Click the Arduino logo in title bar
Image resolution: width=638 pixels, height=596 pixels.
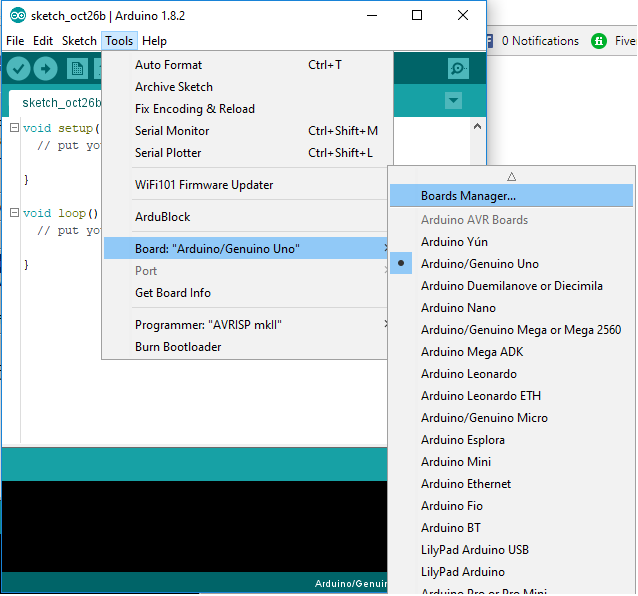[17, 15]
